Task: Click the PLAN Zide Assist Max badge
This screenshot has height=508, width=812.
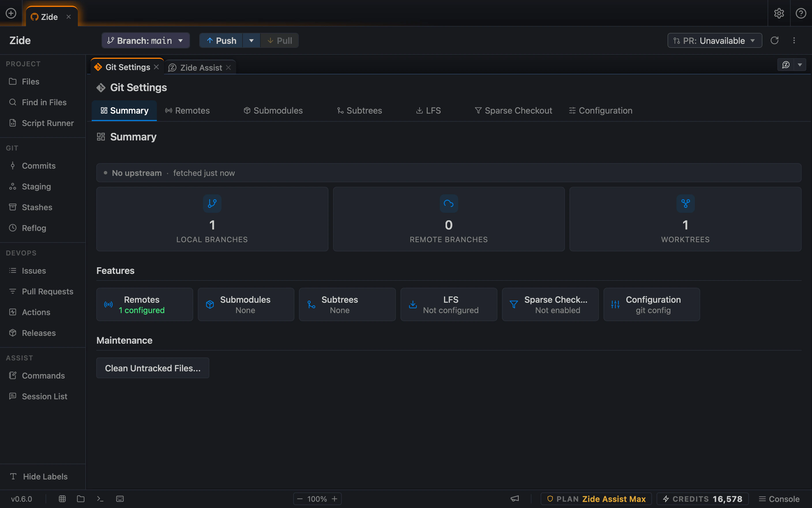Action: [x=596, y=498]
